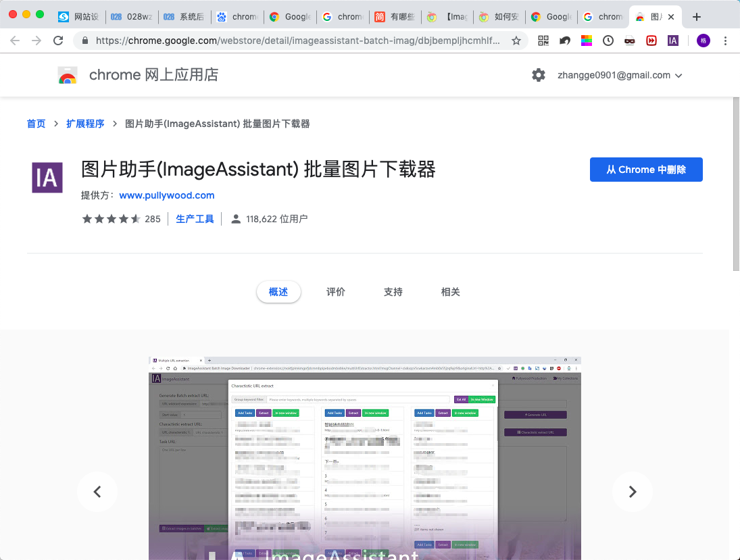Open www.pullywood.com provider link
740x560 pixels.
click(x=167, y=195)
